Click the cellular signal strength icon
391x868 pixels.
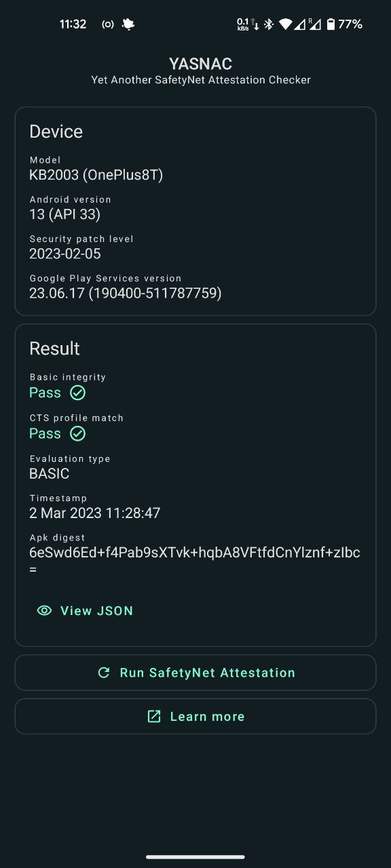pyautogui.click(x=301, y=24)
